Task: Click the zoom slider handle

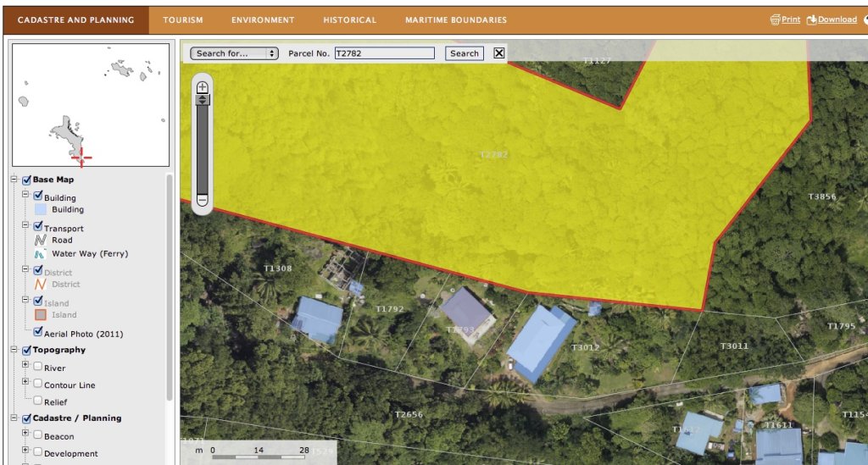Action: point(202,100)
